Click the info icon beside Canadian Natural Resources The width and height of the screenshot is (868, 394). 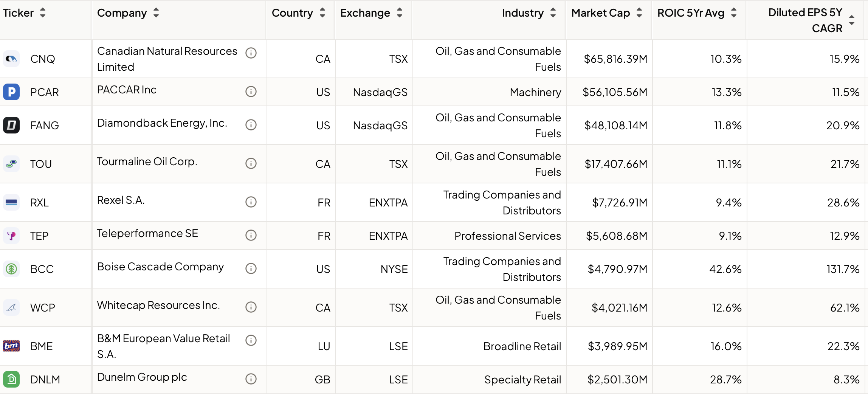pos(251,53)
